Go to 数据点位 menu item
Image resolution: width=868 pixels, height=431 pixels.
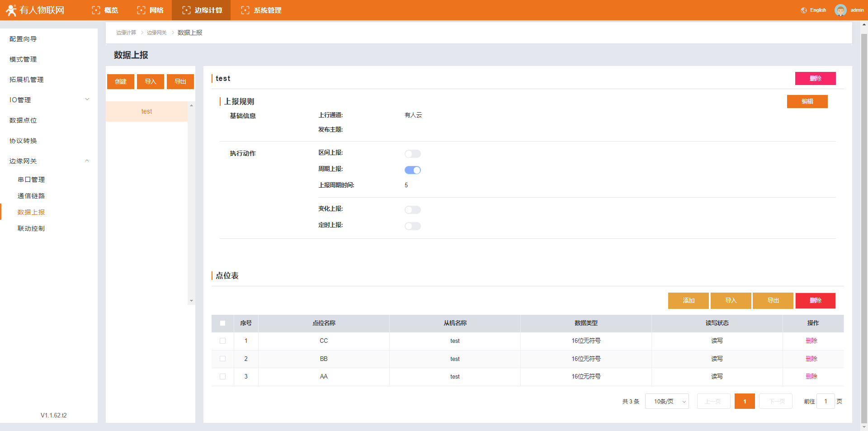pos(23,120)
